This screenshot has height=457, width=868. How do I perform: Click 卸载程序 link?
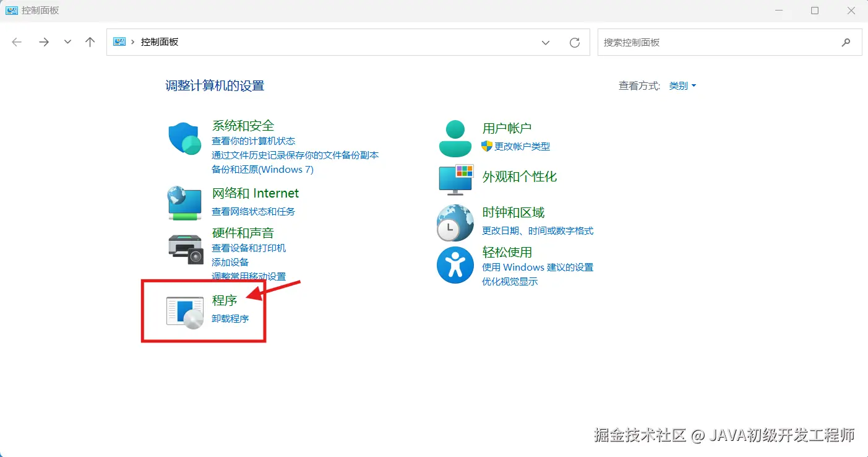pos(230,318)
